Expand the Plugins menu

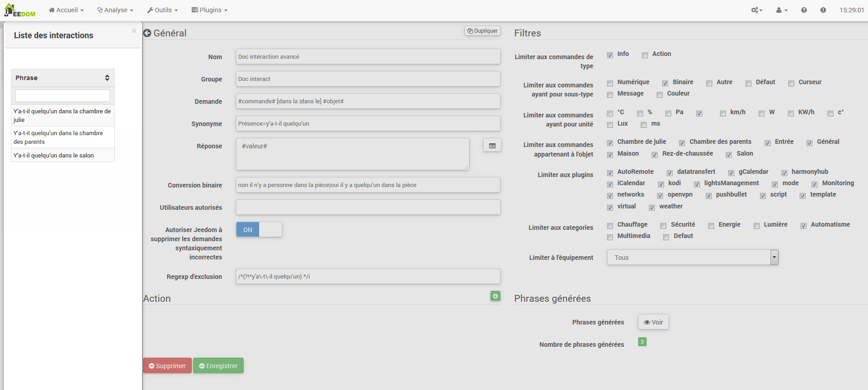point(209,10)
